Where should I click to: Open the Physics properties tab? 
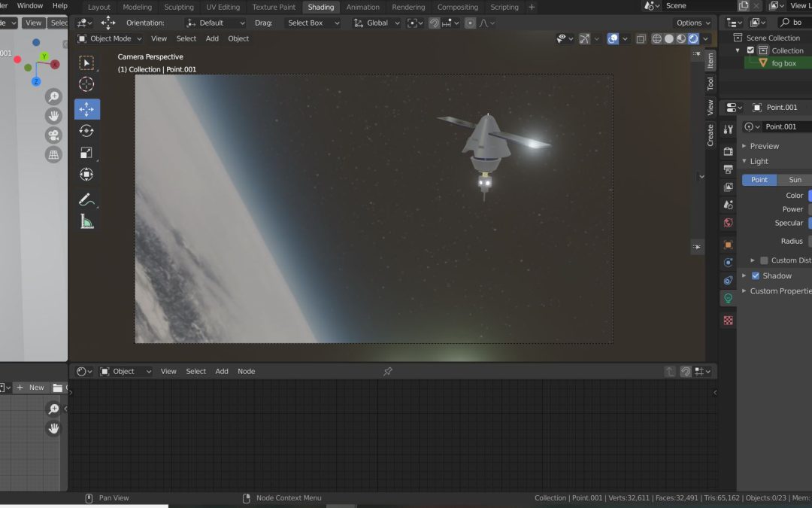(728, 263)
